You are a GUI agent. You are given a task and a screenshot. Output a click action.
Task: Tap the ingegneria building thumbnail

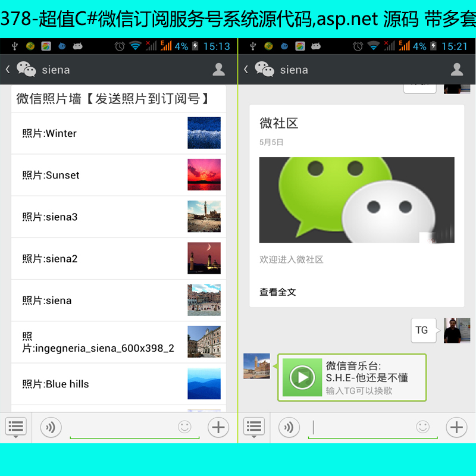tap(204, 342)
